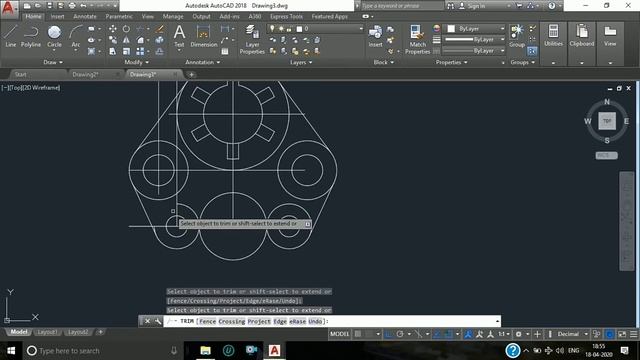640x360 pixels.
Task: Select the Polyline tool
Action: click(31, 36)
